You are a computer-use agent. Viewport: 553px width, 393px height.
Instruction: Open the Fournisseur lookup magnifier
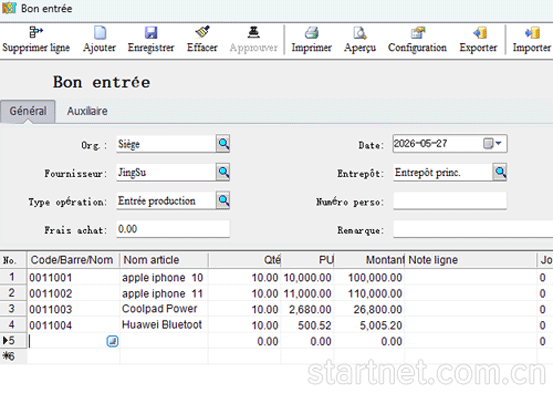tap(223, 172)
